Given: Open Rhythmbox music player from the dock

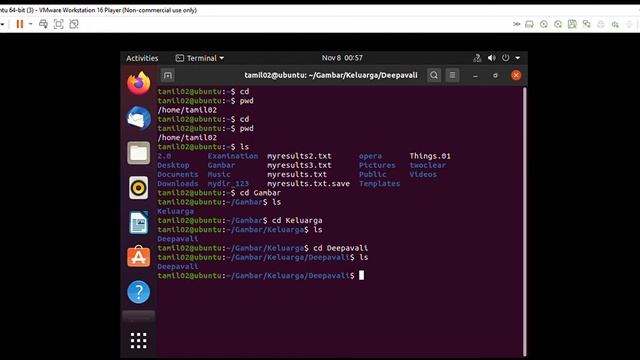Looking at the screenshot, I should pyautogui.click(x=138, y=188).
